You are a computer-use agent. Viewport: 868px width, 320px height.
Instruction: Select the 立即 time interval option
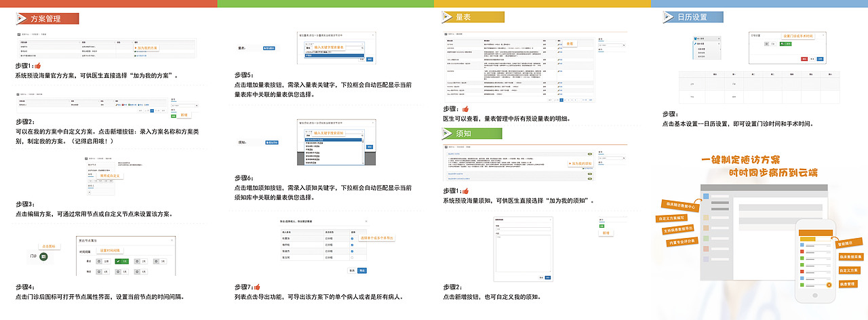pos(103,261)
